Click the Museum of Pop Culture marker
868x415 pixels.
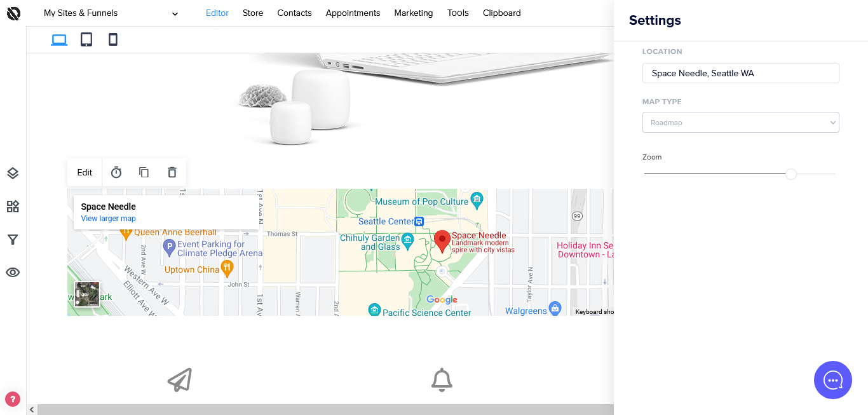click(x=478, y=201)
